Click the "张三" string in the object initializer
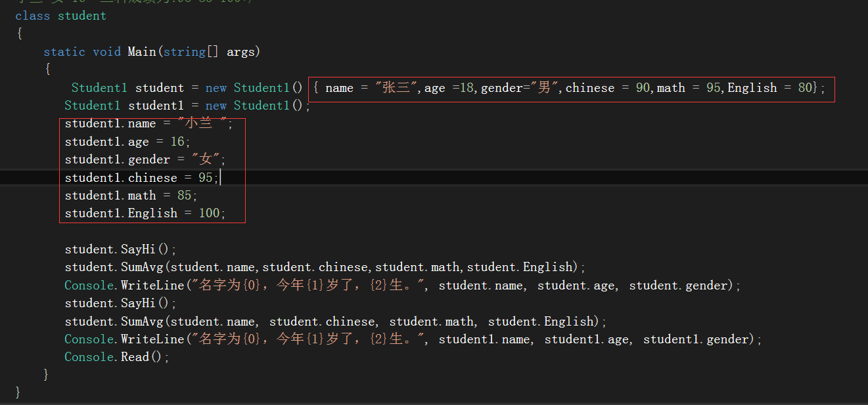 pos(397,88)
